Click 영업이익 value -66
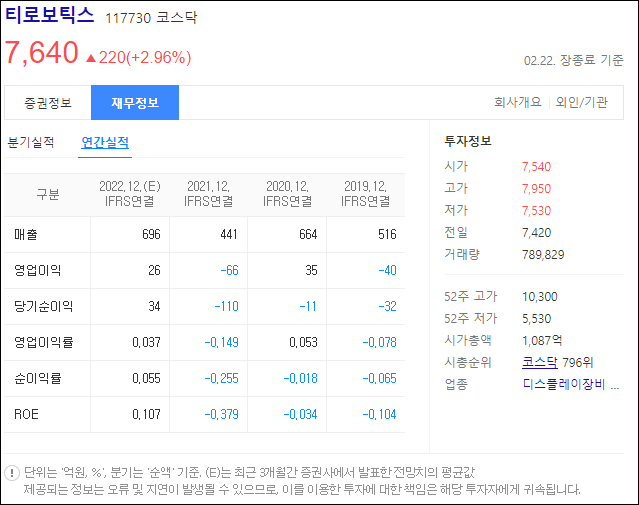The image size is (639, 505). (229, 270)
